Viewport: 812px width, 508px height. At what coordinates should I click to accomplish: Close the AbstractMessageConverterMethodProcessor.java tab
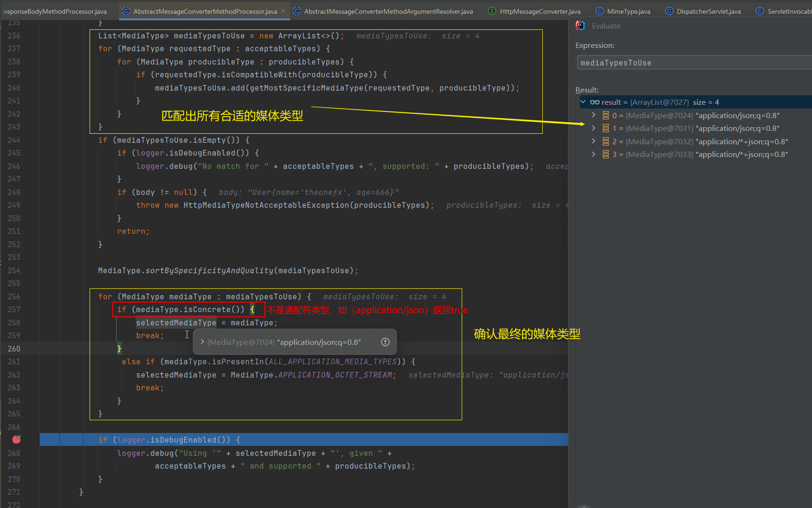283,11
